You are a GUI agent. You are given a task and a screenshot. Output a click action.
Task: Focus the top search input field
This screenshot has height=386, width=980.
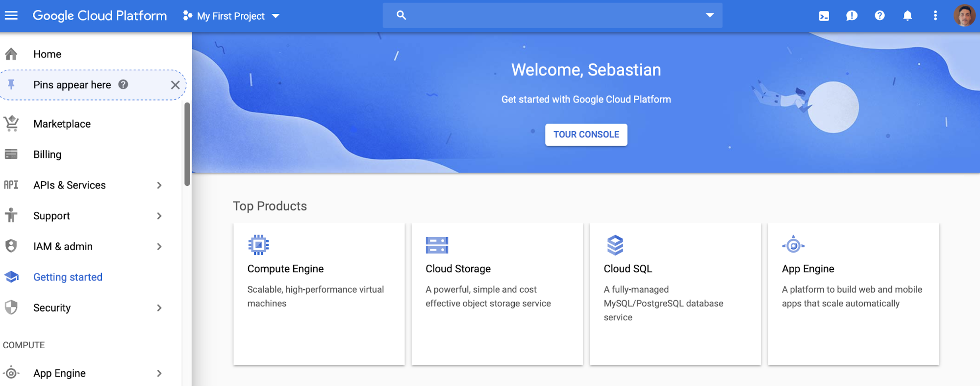pyautogui.click(x=552, y=15)
